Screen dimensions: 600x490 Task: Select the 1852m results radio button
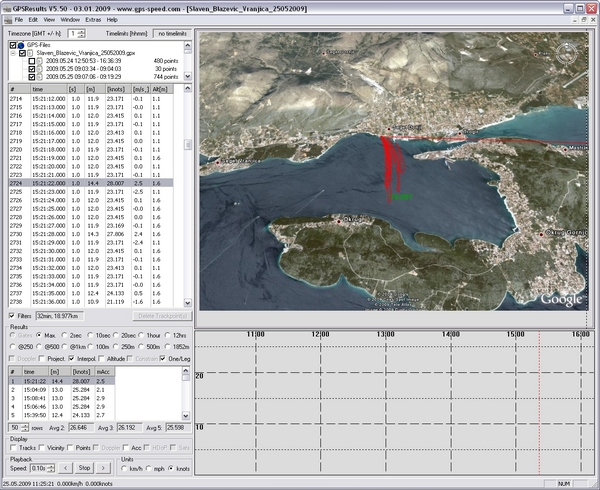click(167, 347)
